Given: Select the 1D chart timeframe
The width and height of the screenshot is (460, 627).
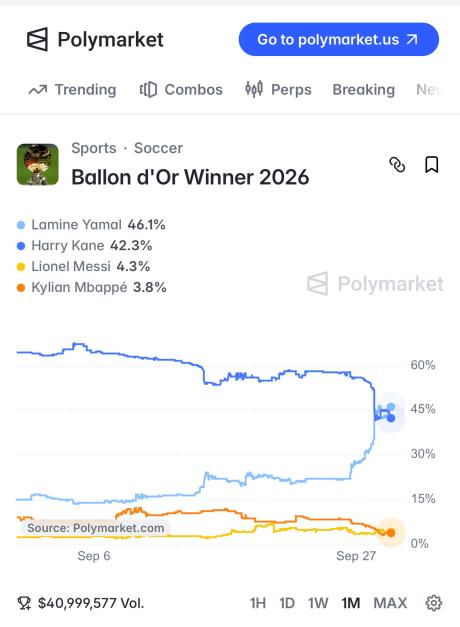Looking at the screenshot, I should [287, 603].
